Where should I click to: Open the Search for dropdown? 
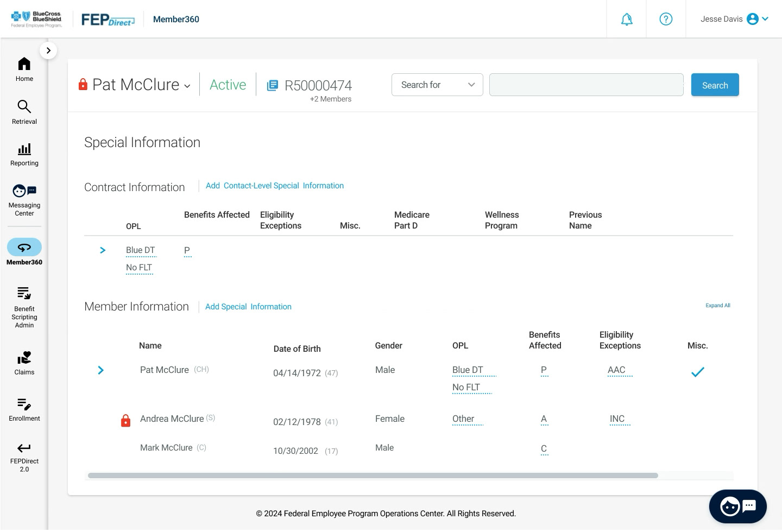437,85
